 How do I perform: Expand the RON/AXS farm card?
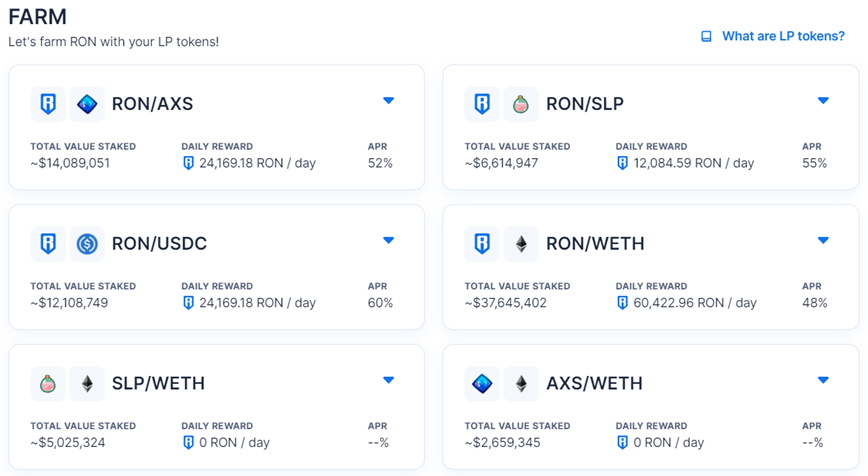point(389,101)
